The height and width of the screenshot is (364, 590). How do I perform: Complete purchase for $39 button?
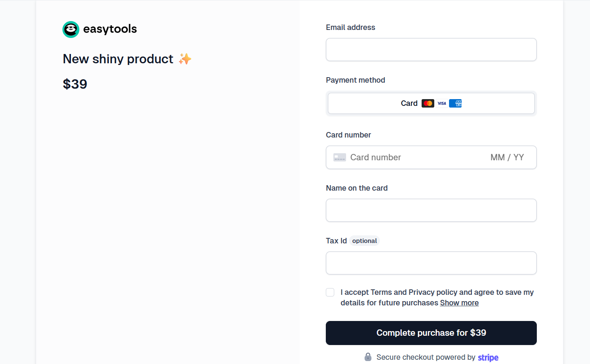(x=431, y=333)
